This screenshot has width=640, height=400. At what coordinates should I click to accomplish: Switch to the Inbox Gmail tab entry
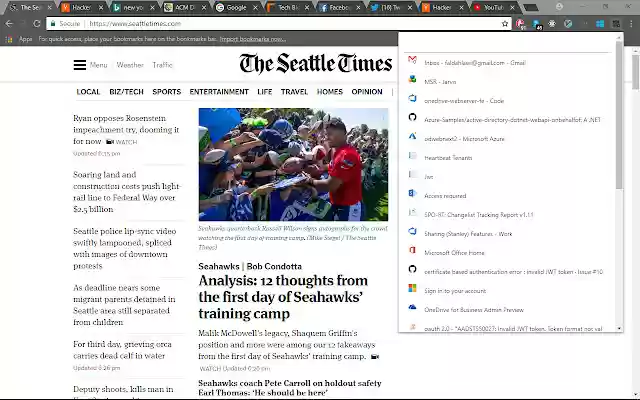tap(507, 62)
